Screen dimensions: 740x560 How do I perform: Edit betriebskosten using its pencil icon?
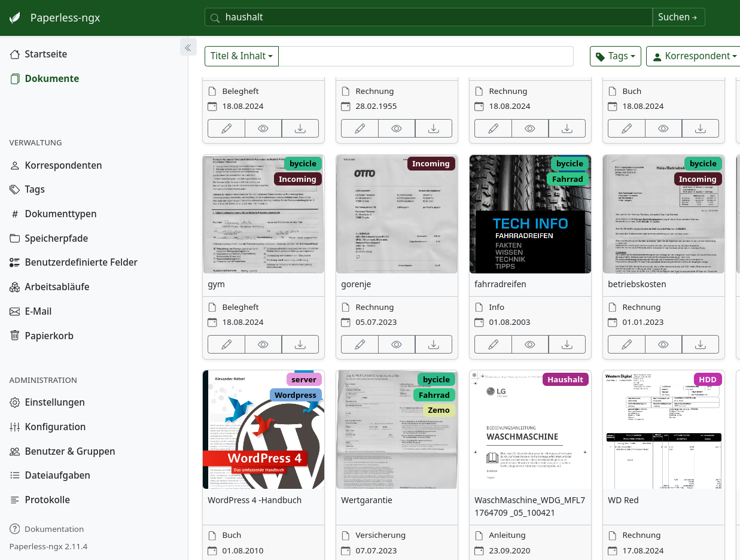626,344
